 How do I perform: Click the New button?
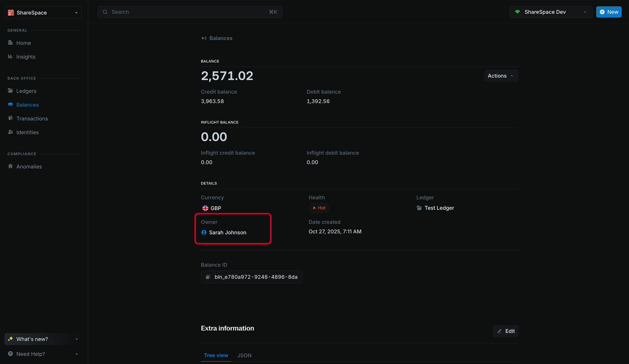pyautogui.click(x=609, y=12)
